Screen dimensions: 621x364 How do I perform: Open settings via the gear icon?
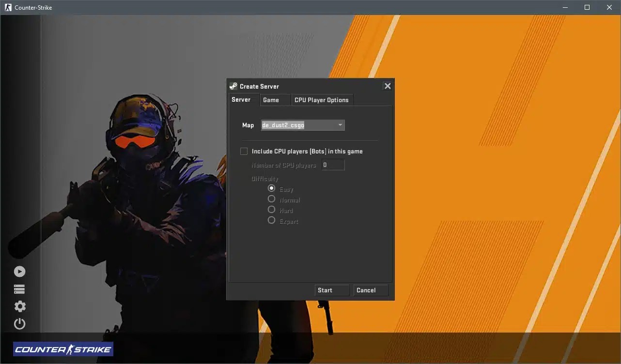(x=20, y=306)
